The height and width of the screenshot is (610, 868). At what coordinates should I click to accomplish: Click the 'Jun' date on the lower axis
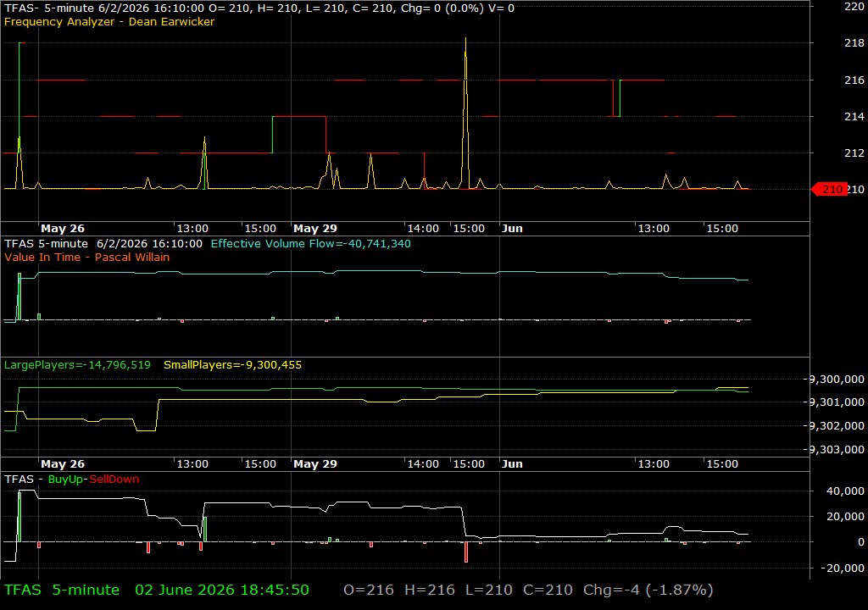512,464
